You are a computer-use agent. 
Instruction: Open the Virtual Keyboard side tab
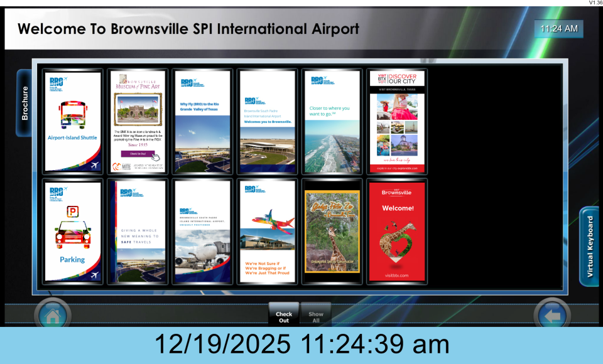click(x=589, y=247)
